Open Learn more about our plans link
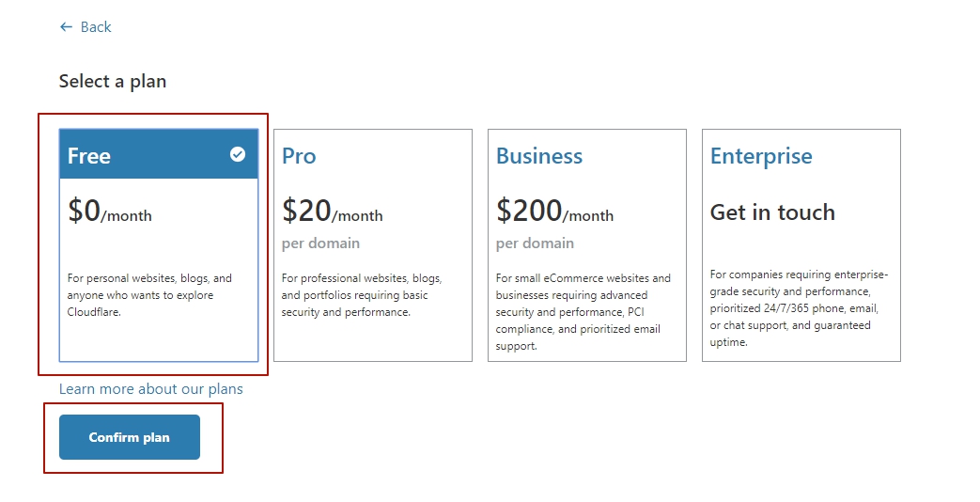This screenshot has width=980, height=502. 151,389
